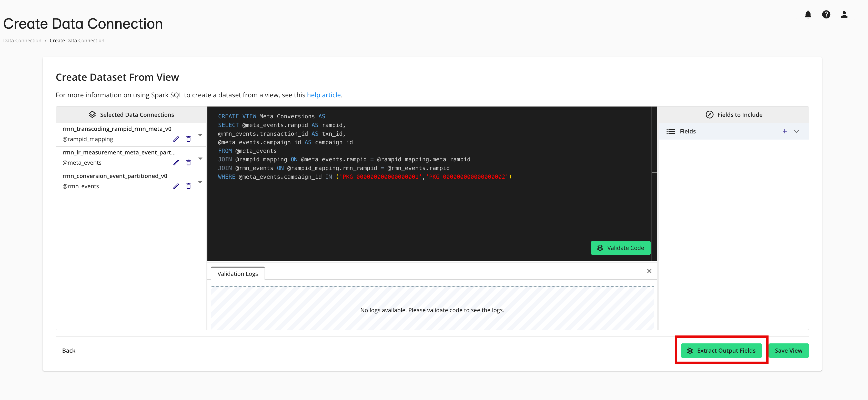Dismiss the Validation Logs panel
This screenshot has height=400, width=868.
coord(649,271)
